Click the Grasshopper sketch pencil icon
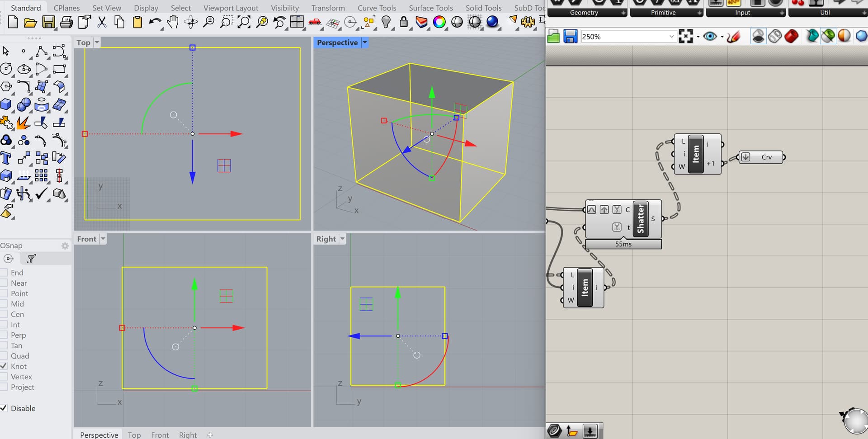The image size is (868, 439). coord(733,36)
